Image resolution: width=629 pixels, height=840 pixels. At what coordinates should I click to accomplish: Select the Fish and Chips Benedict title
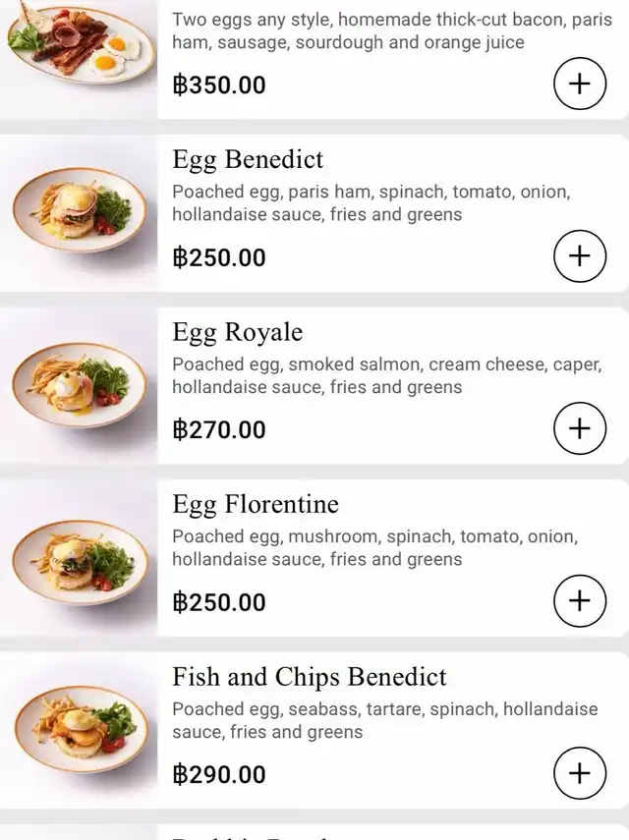point(310,677)
